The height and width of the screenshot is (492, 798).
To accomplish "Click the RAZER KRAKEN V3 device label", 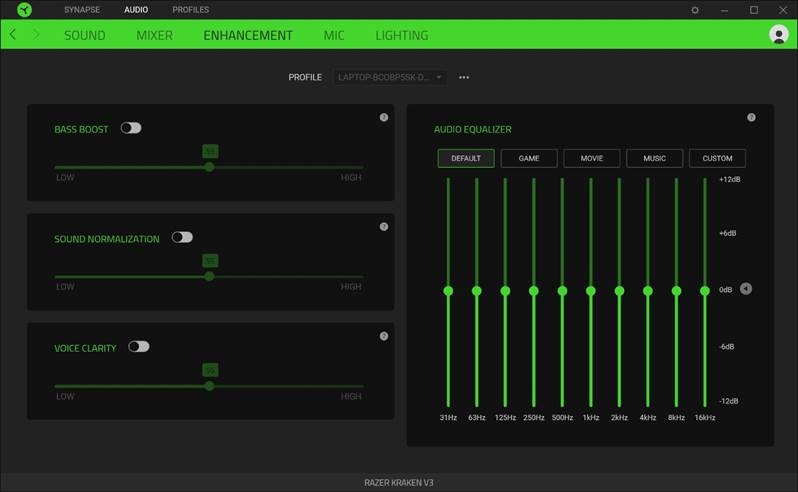I will click(x=398, y=482).
